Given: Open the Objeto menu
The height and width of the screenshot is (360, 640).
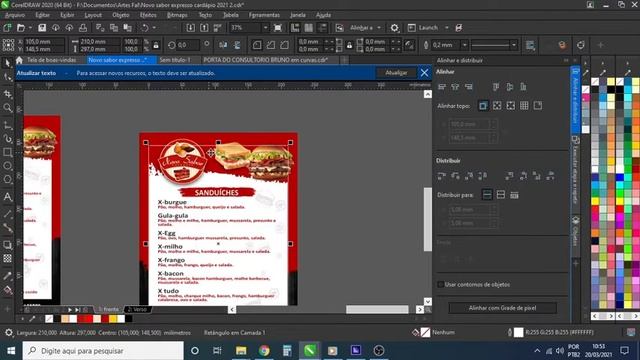Looking at the screenshot, I should [121, 15].
